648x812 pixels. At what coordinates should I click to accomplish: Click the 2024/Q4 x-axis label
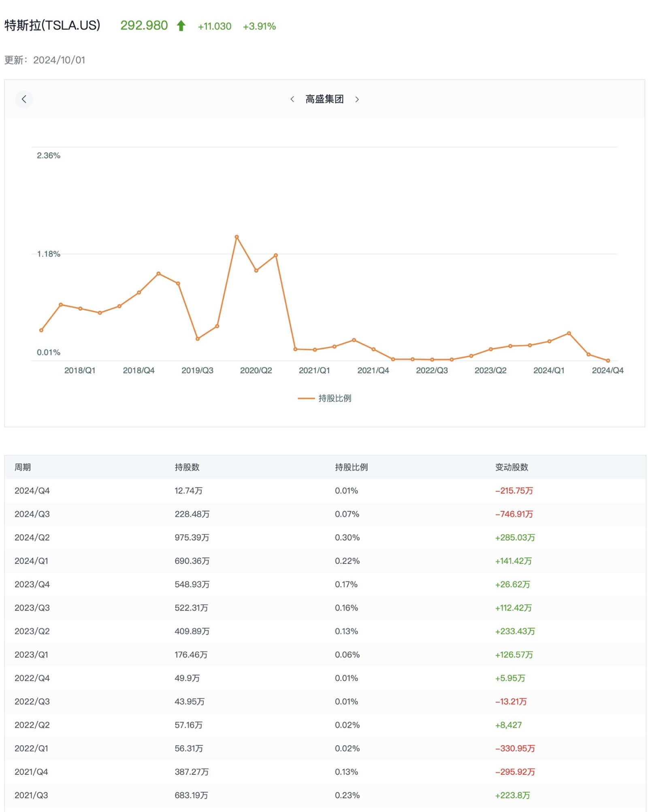(607, 370)
